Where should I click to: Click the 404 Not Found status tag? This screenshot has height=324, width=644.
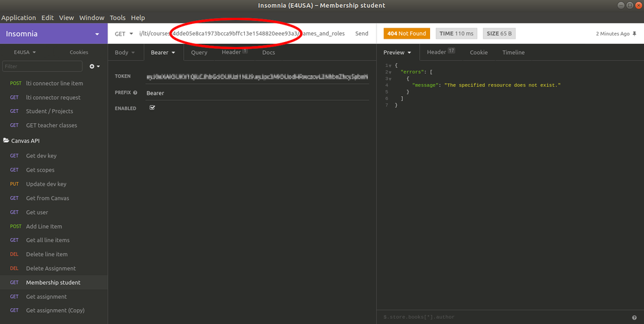tap(407, 34)
